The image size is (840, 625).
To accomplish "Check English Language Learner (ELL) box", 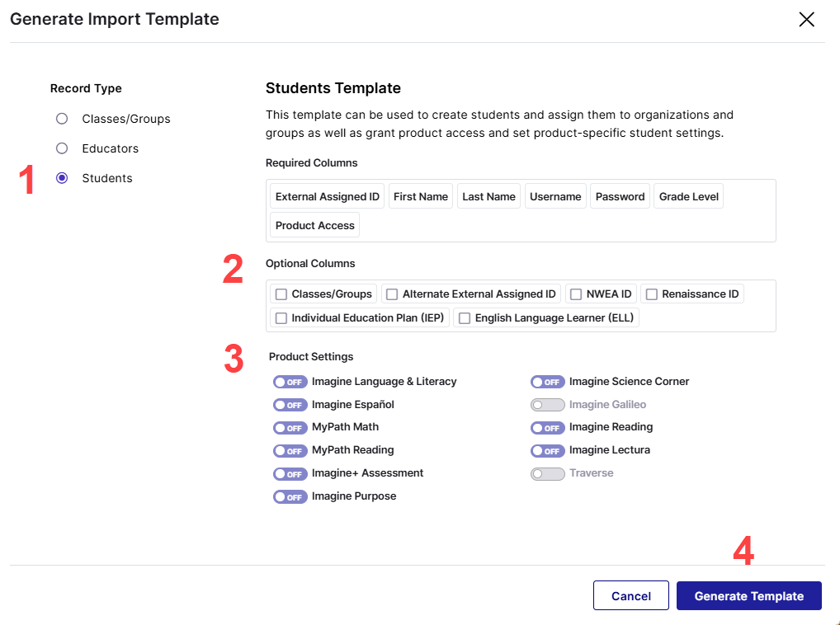I will (x=465, y=318).
